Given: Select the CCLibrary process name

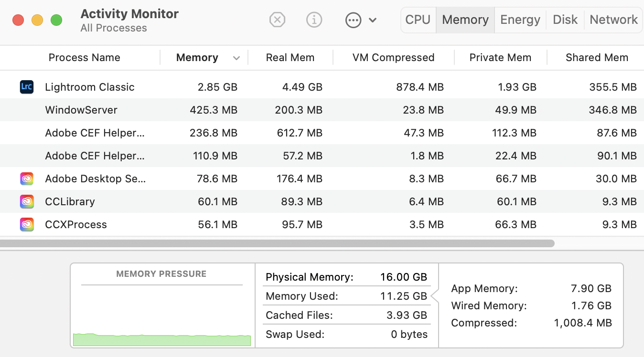Looking at the screenshot, I should click(x=70, y=201).
